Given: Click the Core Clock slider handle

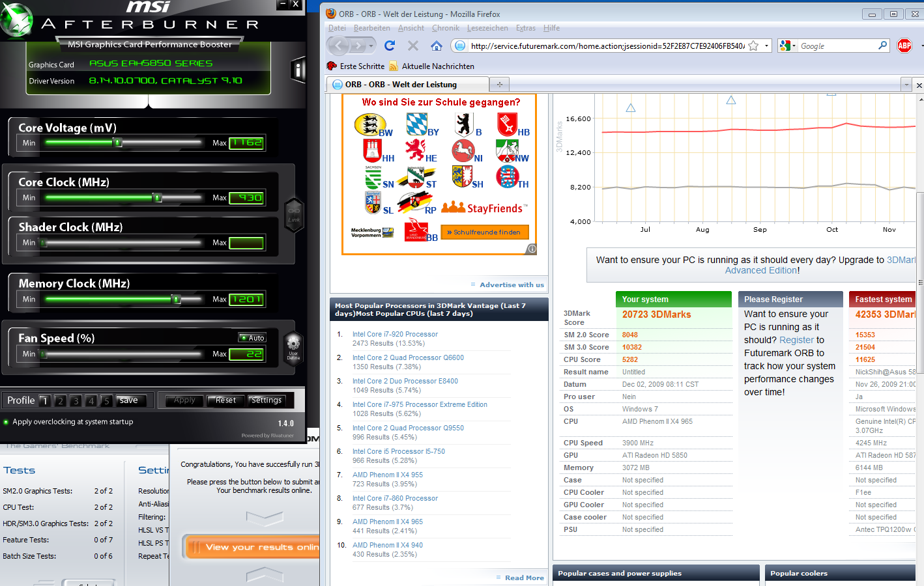Looking at the screenshot, I should pos(157,197).
